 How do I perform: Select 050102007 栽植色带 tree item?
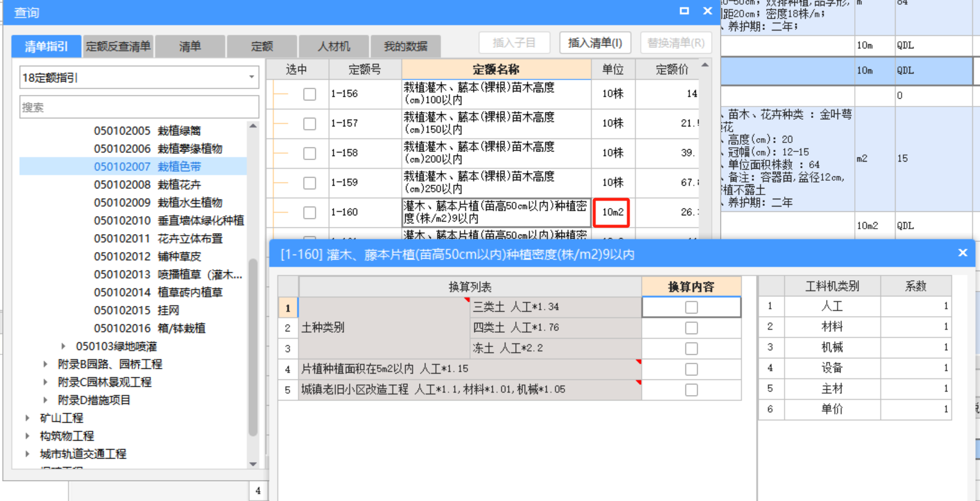tap(147, 166)
